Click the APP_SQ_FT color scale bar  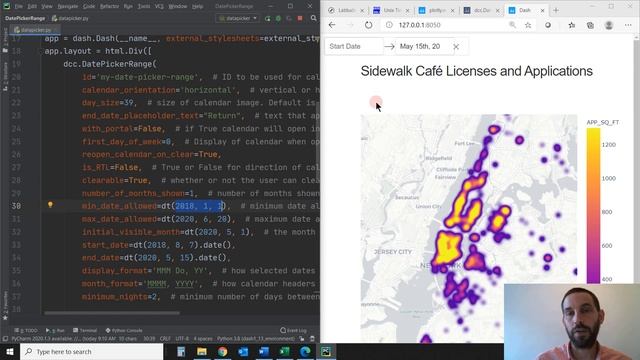pos(593,205)
